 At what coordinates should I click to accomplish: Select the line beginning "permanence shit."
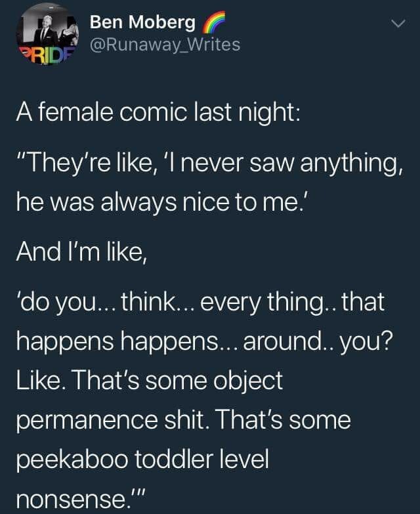coord(186,420)
